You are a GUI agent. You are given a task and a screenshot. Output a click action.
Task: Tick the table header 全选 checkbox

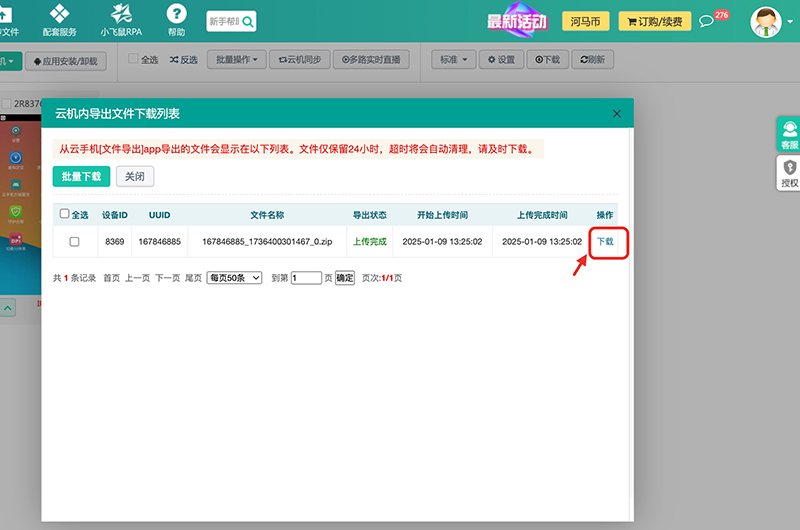point(64,213)
